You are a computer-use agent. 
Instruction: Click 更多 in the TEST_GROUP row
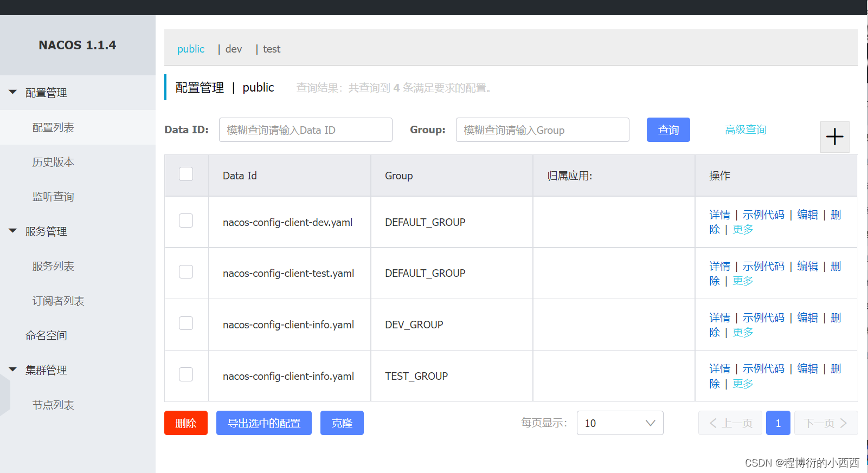point(743,384)
